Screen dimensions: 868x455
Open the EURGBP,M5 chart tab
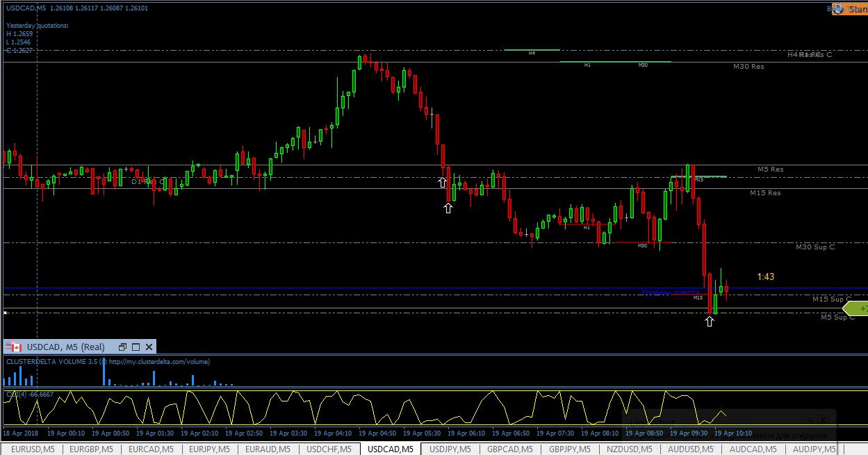point(92,449)
